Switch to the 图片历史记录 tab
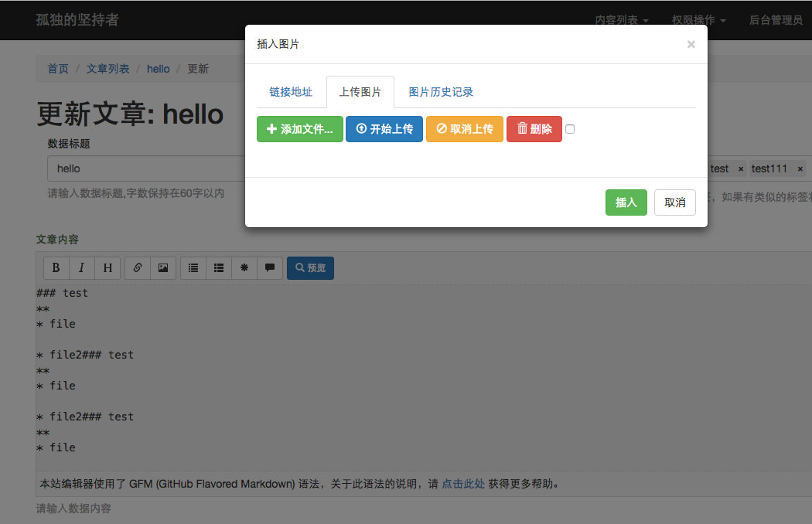Image resolution: width=812 pixels, height=524 pixels. (440, 91)
